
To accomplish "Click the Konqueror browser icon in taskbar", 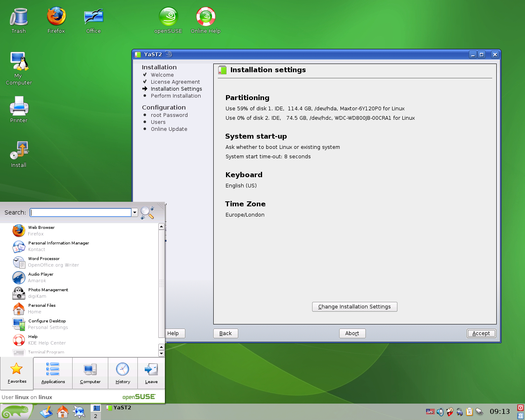I will click(x=79, y=412).
